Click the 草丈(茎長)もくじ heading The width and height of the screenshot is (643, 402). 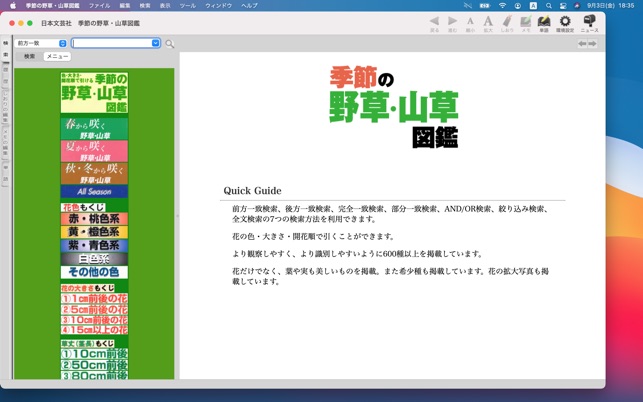[x=88, y=343]
